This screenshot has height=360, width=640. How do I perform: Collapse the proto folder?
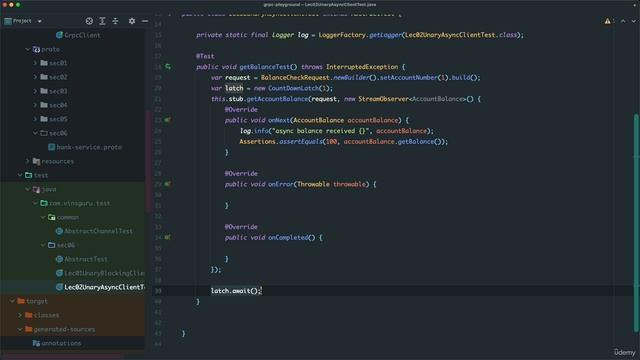click(x=28, y=49)
